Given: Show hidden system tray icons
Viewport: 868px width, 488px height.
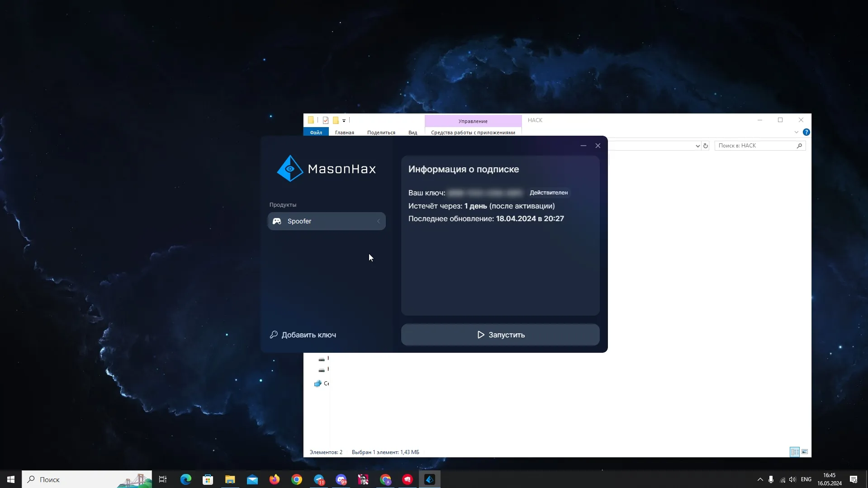Looking at the screenshot, I should [x=760, y=479].
